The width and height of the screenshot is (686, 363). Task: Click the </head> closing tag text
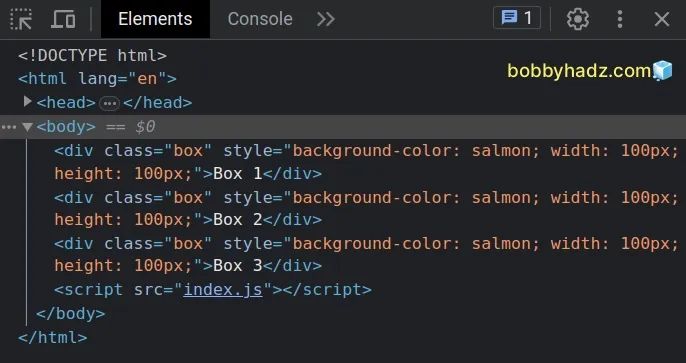tap(158, 103)
